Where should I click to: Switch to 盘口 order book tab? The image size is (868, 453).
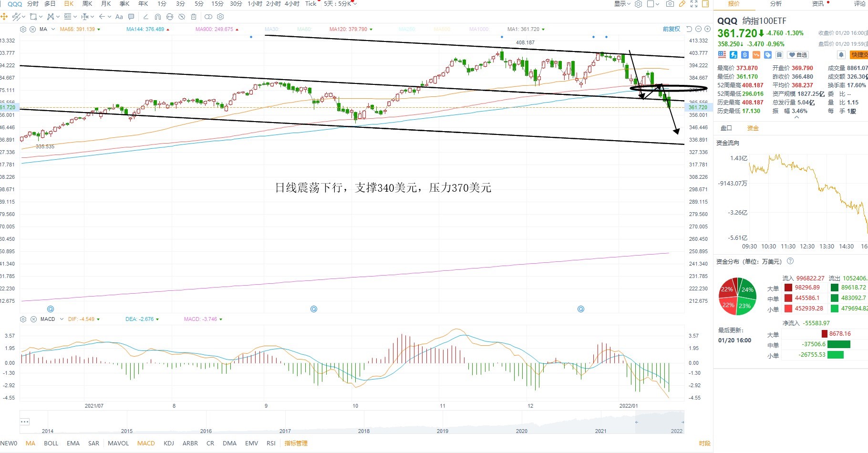[x=726, y=128]
